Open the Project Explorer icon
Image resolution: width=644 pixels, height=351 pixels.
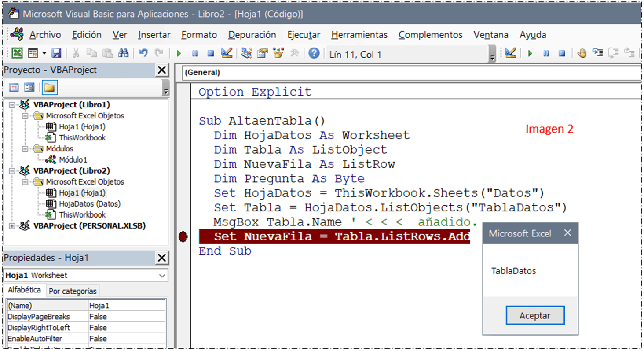click(x=247, y=54)
